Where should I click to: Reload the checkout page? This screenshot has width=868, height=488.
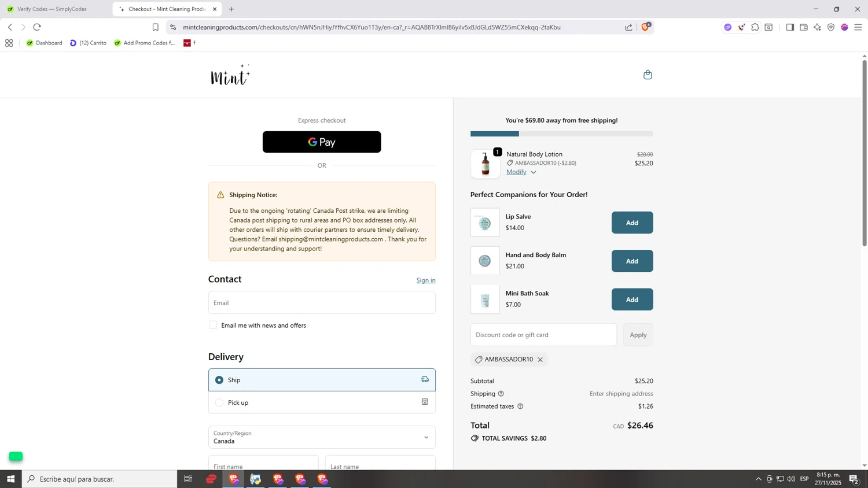pyautogui.click(x=37, y=27)
